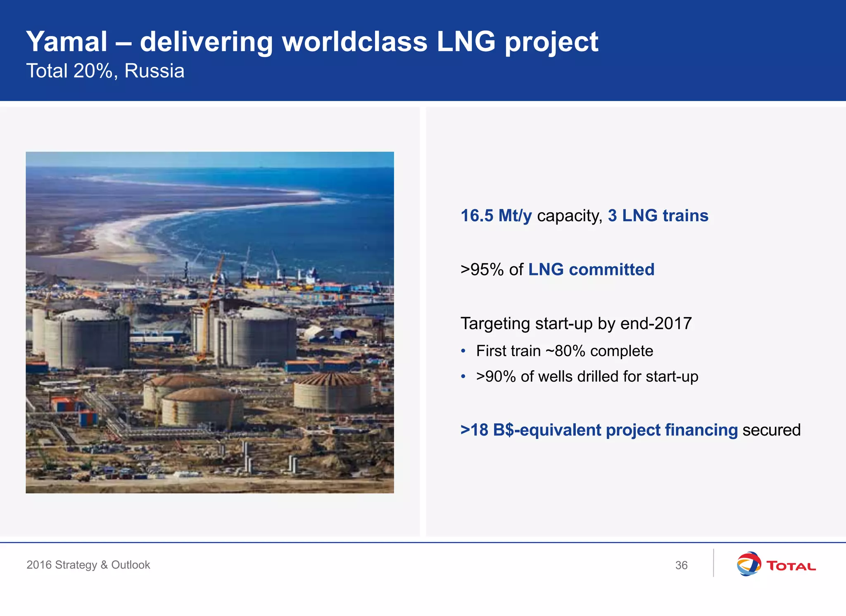Click footer text '2016 Strategy & Outlook'
The width and height of the screenshot is (846, 616).
point(88,565)
